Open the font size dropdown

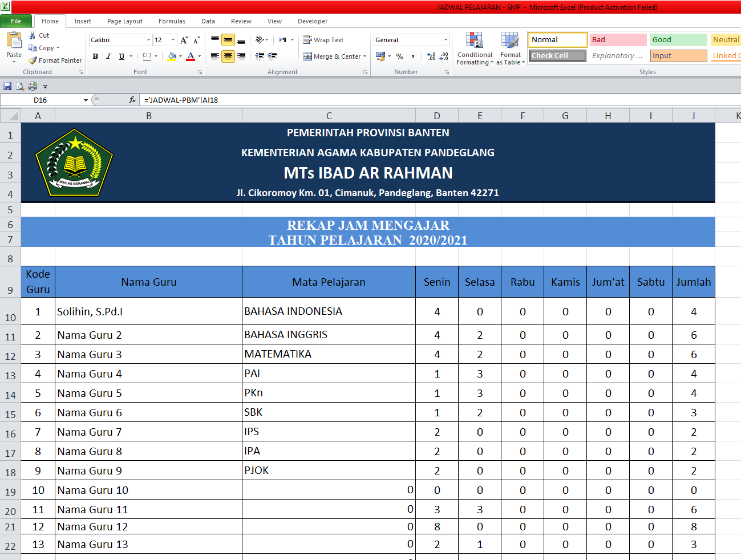coord(172,40)
